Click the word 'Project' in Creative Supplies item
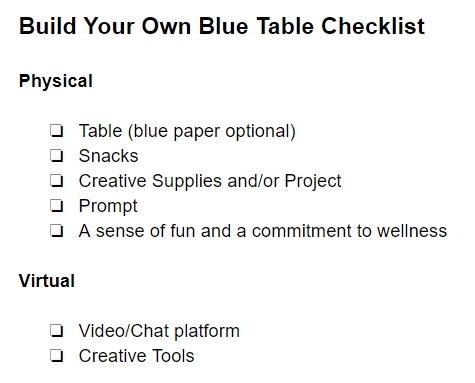Image resolution: width=475 pixels, height=383 pixels. (313, 181)
